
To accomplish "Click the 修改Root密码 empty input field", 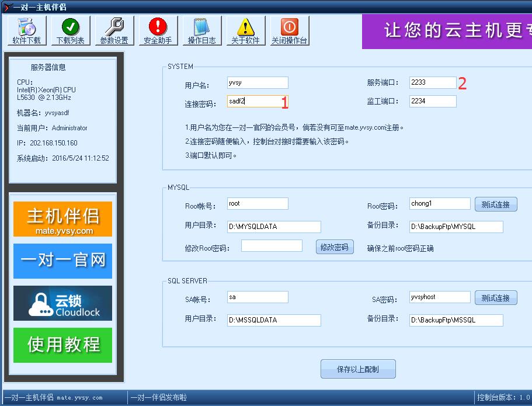I will coord(272,246).
